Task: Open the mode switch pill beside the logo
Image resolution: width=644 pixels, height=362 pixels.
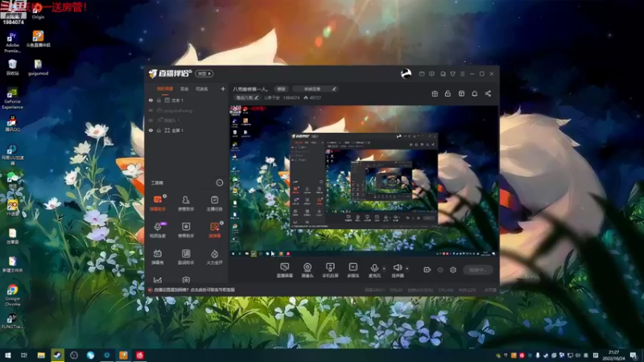Action: click(204, 73)
